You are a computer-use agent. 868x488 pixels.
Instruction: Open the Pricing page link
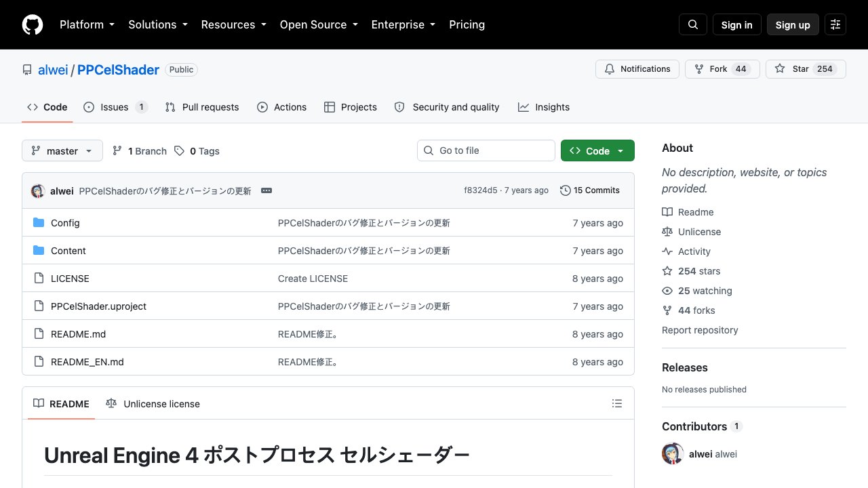[x=467, y=24]
